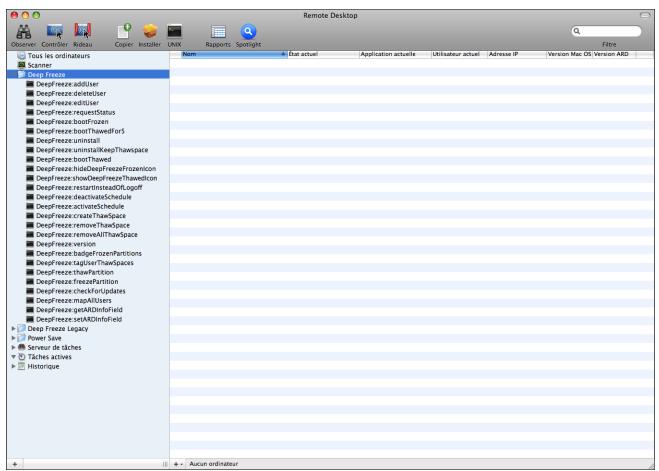659x471 pixels.
Task: Select DeepFreeze:requestStatus task
Action: [x=75, y=112]
